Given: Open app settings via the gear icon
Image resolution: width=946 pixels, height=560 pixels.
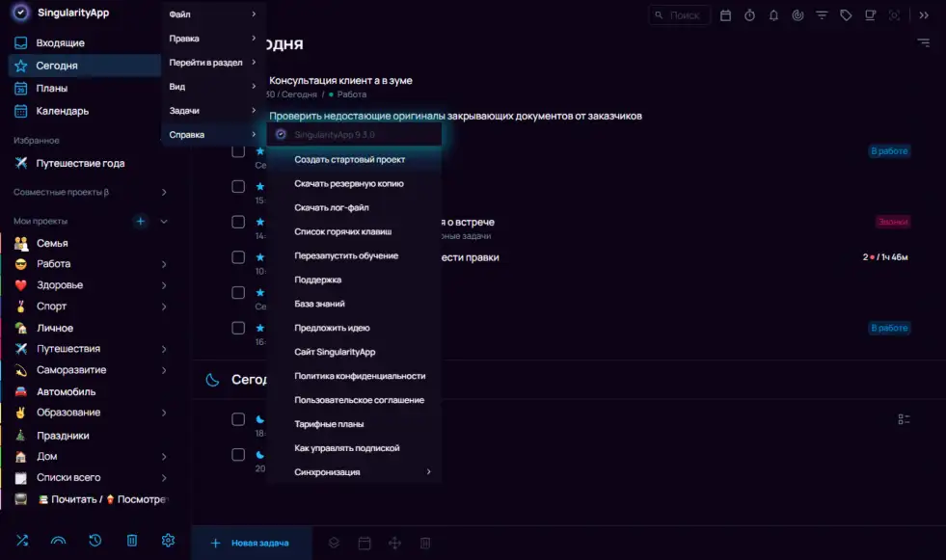Looking at the screenshot, I should tap(168, 541).
